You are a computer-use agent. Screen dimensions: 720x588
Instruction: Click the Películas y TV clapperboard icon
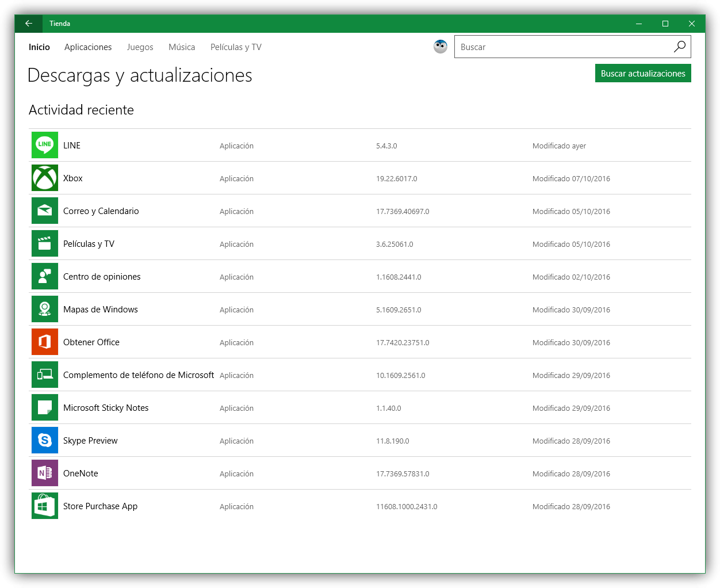point(45,243)
